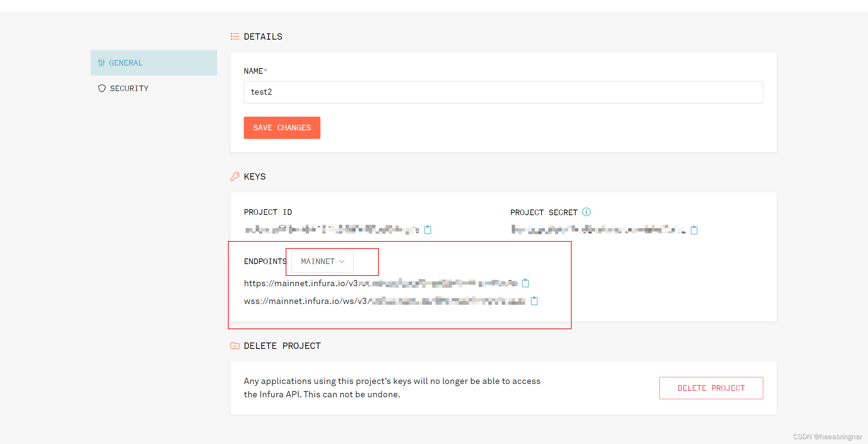Switch to the Security tab
The image size is (868, 444).
129,89
